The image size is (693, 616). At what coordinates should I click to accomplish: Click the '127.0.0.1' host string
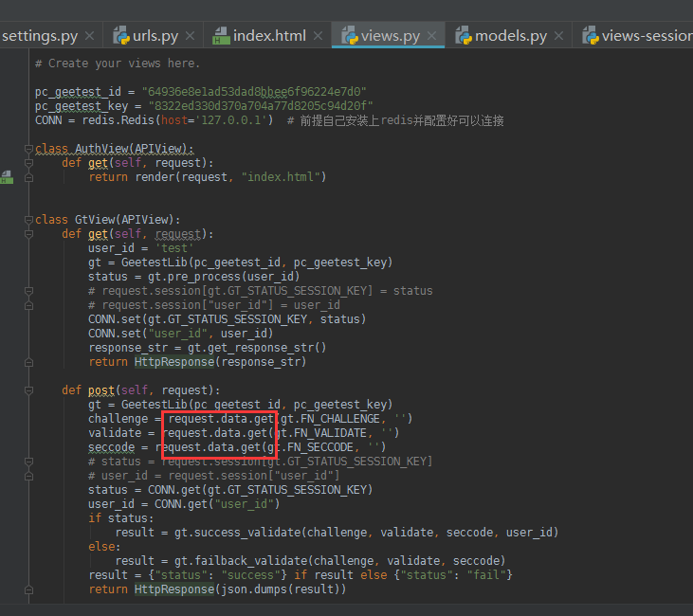click(x=234, y=120)
